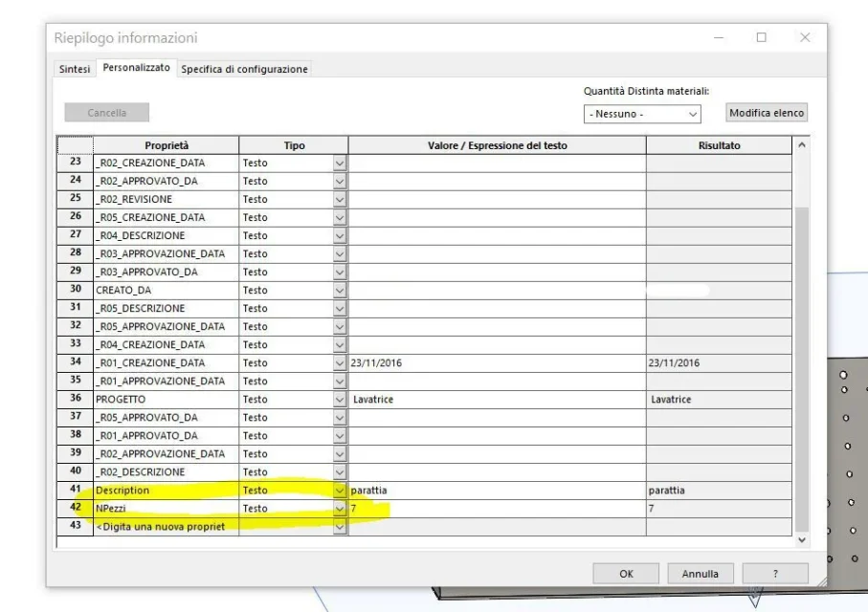Click the 23/11/2016 value cell
Screen dimensions: 868x612
(x=496, y=362)
